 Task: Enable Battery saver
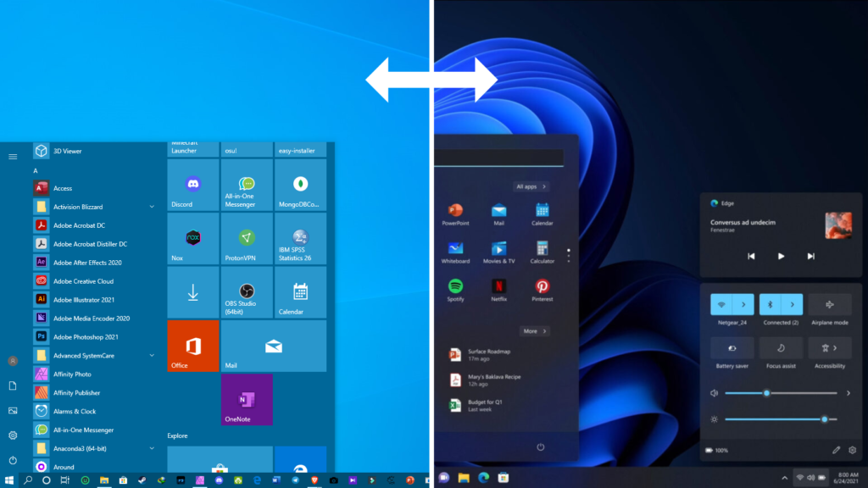(732, 348)
